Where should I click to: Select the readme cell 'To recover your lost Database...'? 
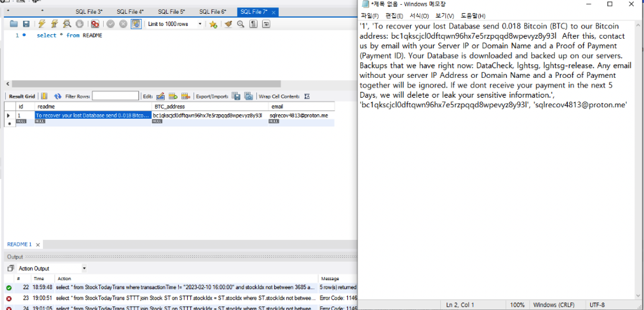pos(93,115)
